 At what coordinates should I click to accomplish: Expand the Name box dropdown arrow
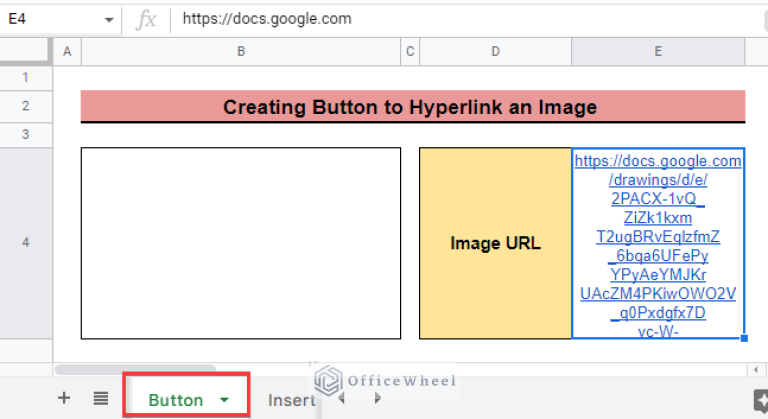tap(108, 20)
